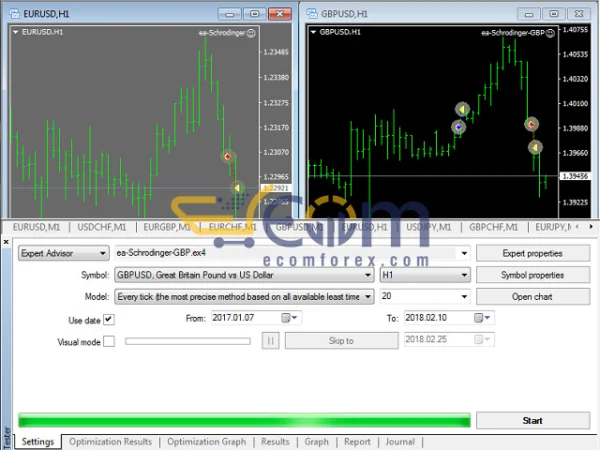Viewport: 600px width, 450px height.
Task: Expand the GBPUSD.H1 chart triangle menu
Action: tap(313, 32)
